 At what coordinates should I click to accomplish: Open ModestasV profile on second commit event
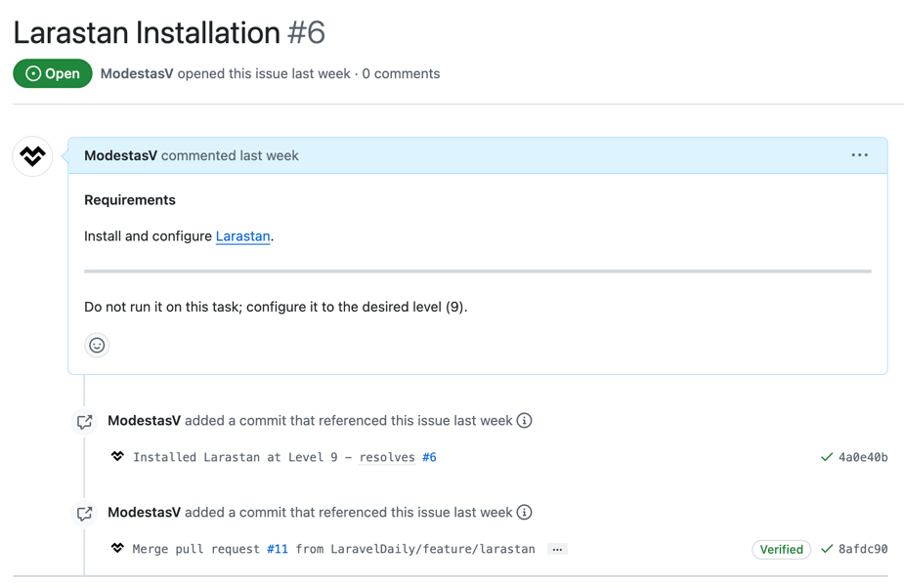point(144,513)
